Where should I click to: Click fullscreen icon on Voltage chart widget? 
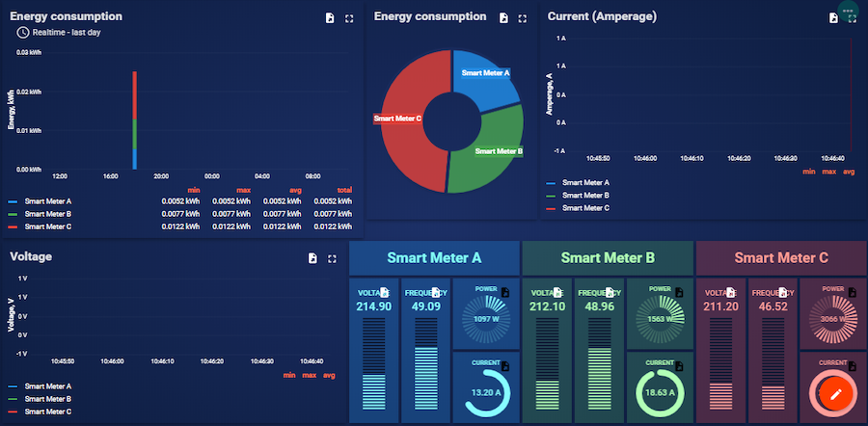(x=332, y=258)
